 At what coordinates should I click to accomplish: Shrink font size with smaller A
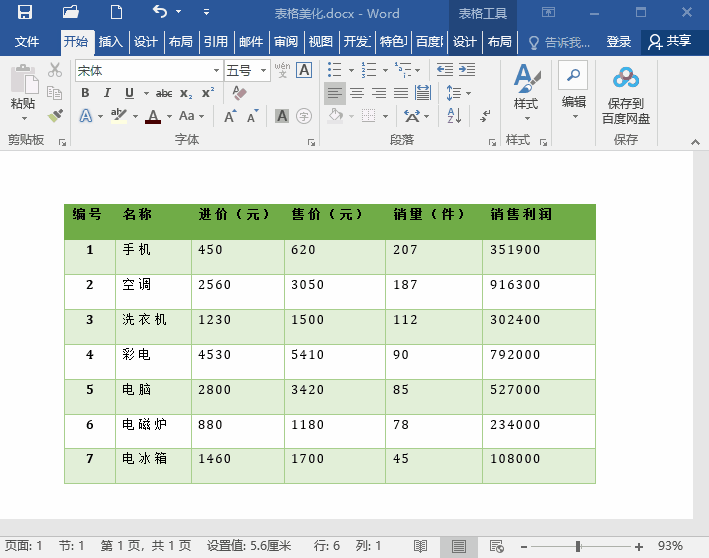tap(253, 116)
